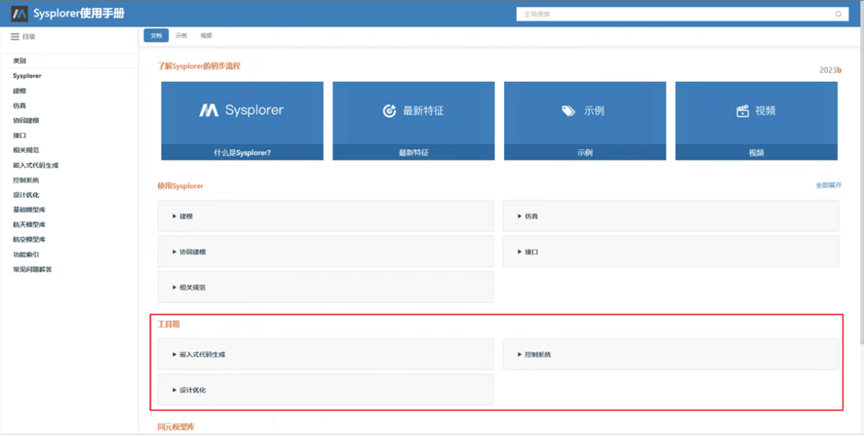Open 接口 in the sidebar contents
This screenshot has width=864, height=436.
[x=19, y=135]
